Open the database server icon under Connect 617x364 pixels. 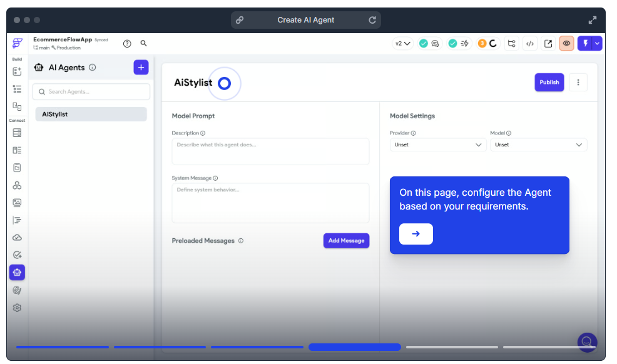tap(17, 133)
